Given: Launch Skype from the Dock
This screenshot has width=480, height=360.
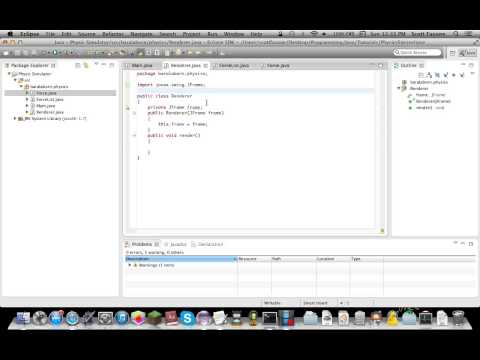Looking at the screenshot, I should pyautogui.click(x=187, y=318).
